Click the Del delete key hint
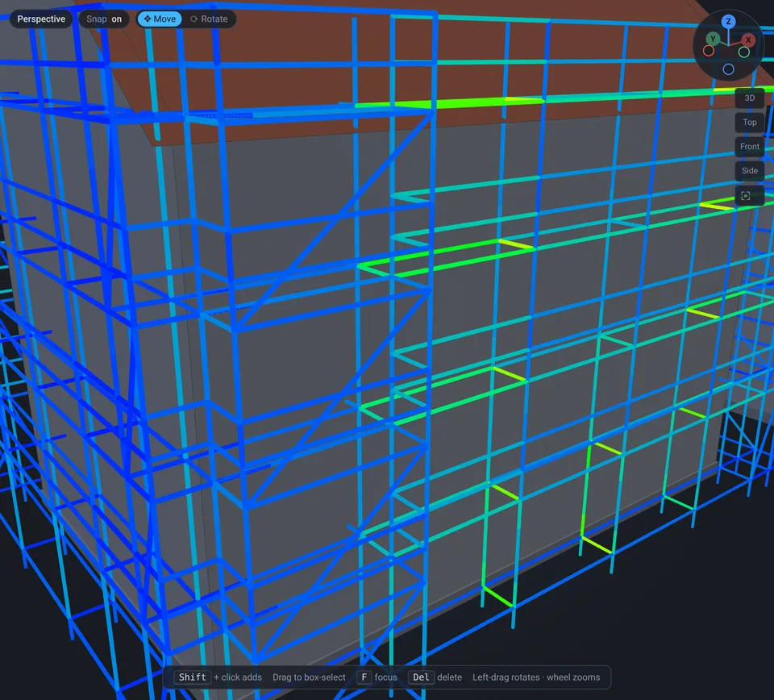 pos(421,677)
